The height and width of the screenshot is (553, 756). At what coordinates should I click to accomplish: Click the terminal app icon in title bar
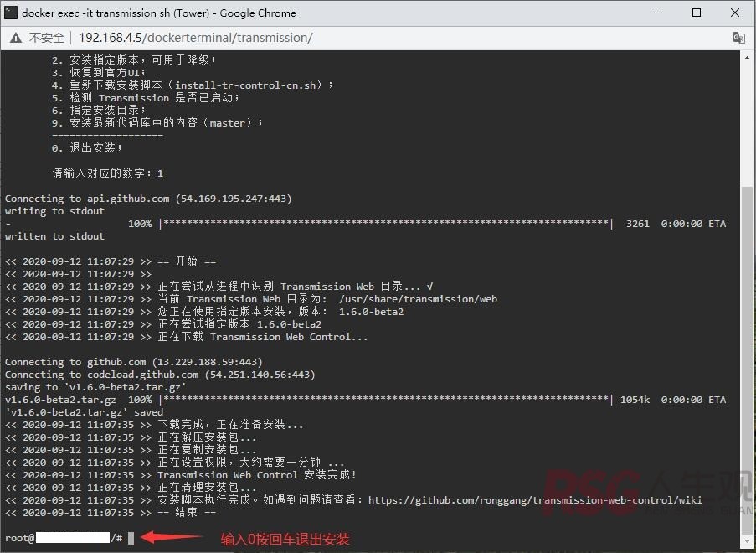pyautogui.click(x=11, y=13)
